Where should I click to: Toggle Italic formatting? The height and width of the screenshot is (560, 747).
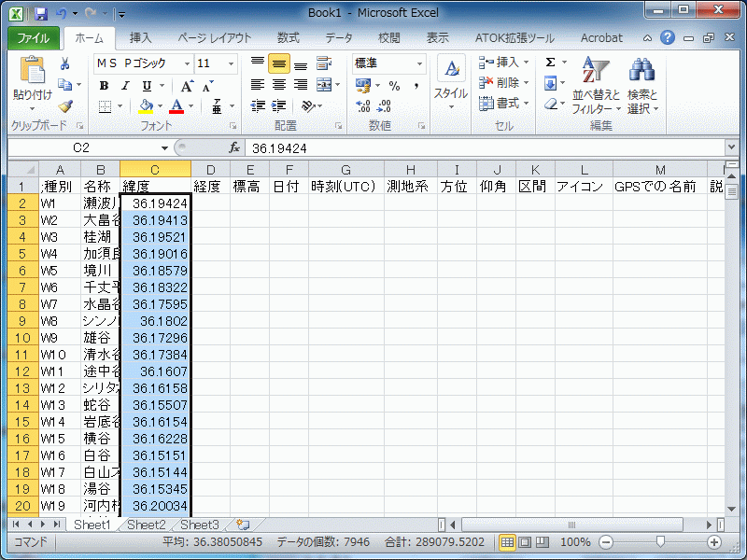(x=125, y=86)
